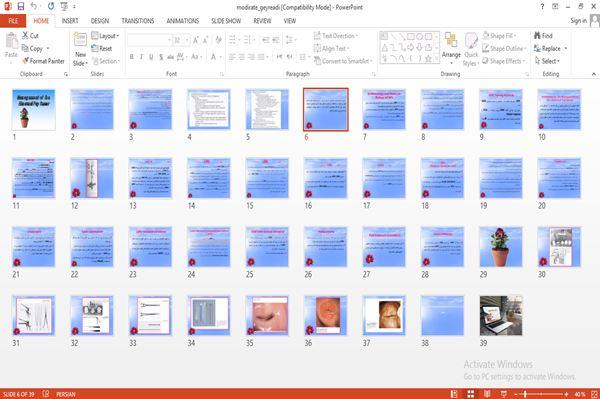Click the Sign in link
This screenshot has height=399, width=600.
(579, 21)
